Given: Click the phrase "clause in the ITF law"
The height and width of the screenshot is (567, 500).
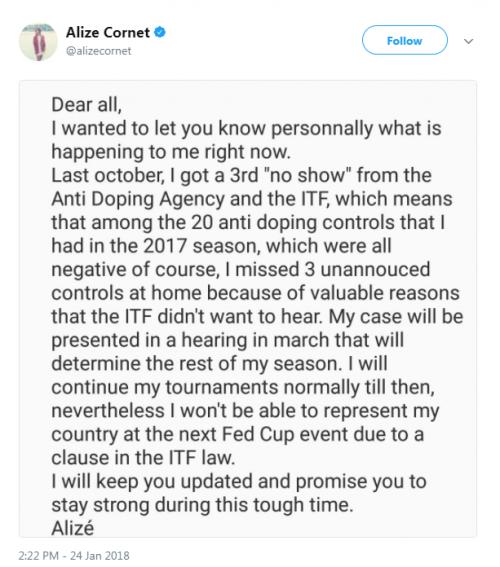Looking at the screenshot, I should 143,458.
